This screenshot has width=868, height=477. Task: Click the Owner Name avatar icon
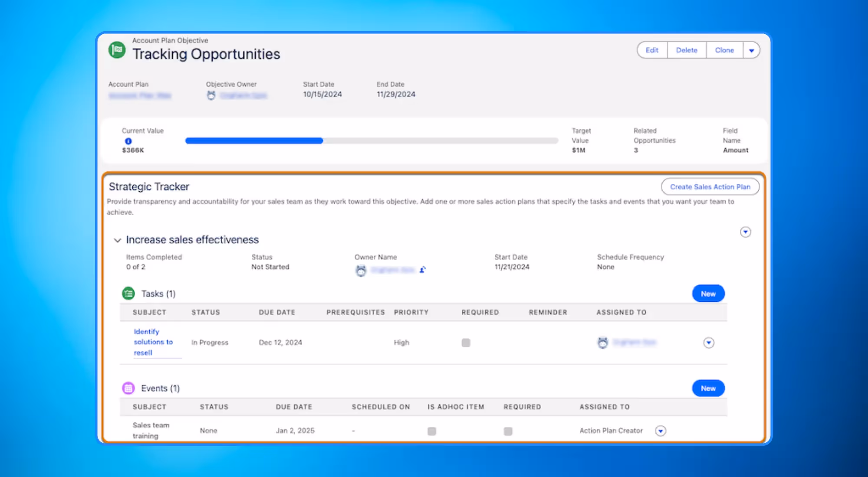(x=361, y=271)
